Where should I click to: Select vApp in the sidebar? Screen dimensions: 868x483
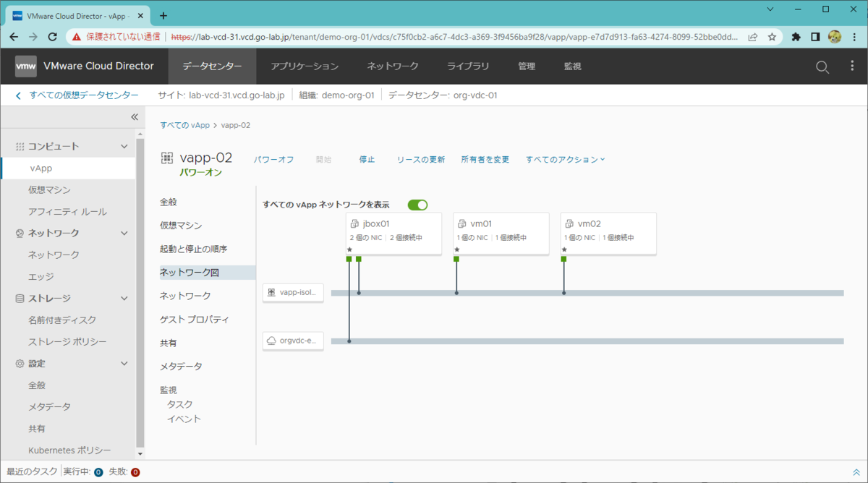(x=68, y=168)
